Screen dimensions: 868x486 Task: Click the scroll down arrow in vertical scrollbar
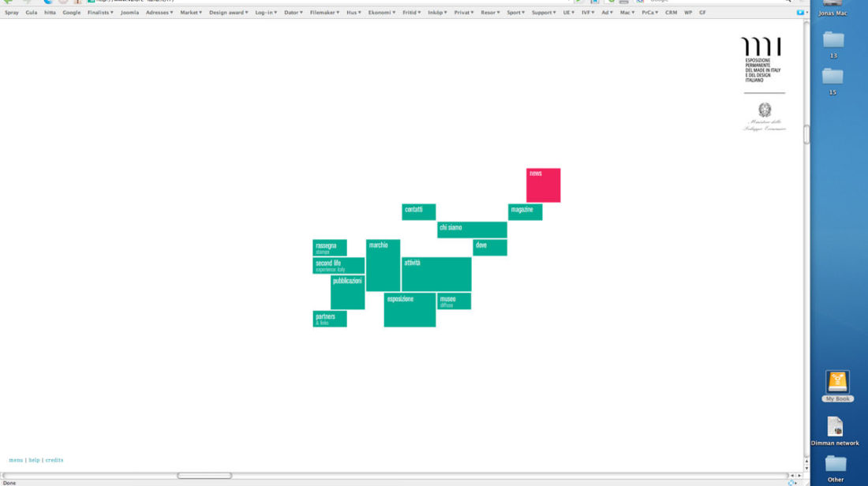pos(806,469)
